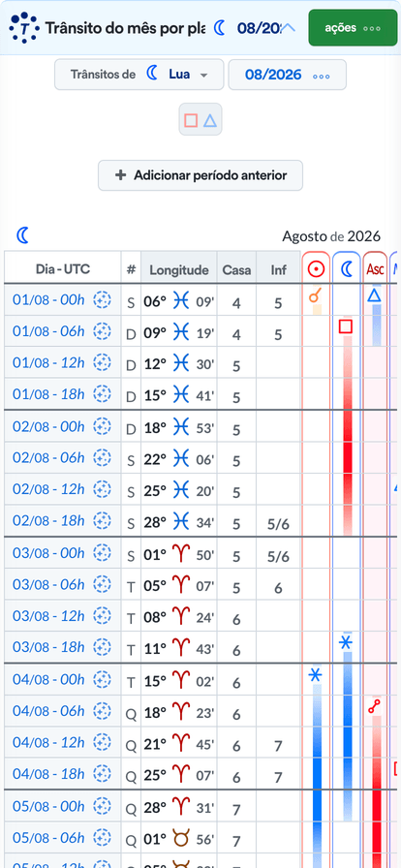Open the 01/08 - 00h date link
The height and width of the screenshot is (868, 401).
point(48,300)
